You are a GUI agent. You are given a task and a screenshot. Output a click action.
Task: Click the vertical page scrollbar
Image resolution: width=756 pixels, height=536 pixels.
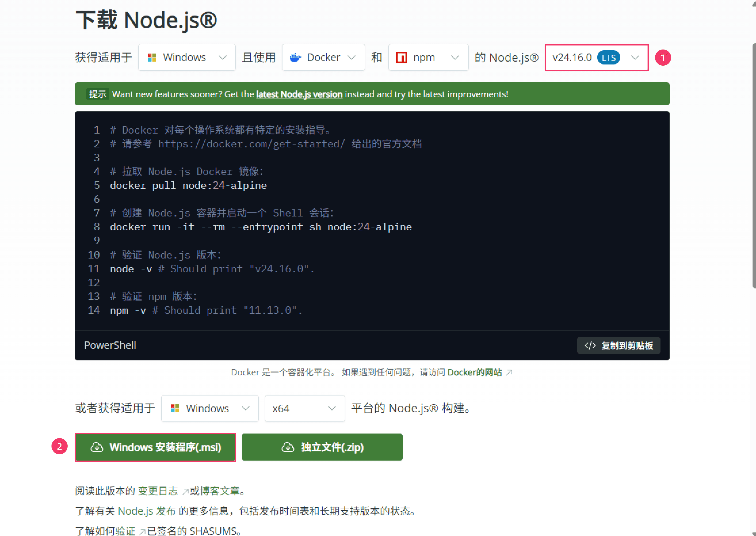tap(753, 165)
